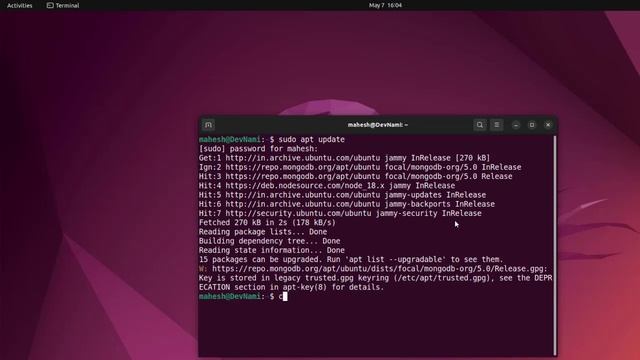Image resolution: width=640 pixels, height=360 pixels.
Task: Open new tab icon in terminal header
Action: coord(208,125)
